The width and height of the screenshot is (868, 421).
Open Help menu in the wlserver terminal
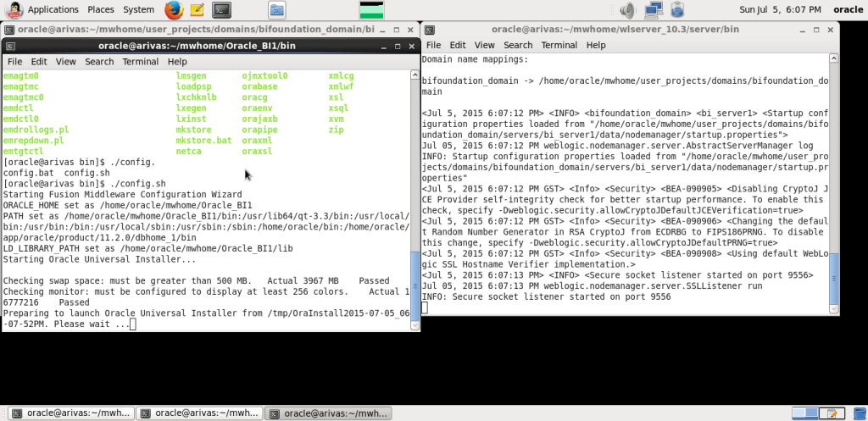596,45
